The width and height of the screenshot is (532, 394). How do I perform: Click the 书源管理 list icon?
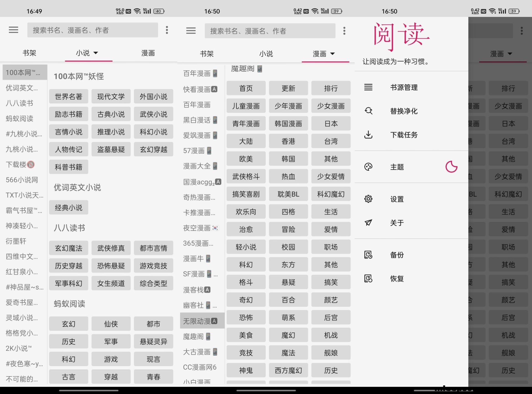pos(368,87)
